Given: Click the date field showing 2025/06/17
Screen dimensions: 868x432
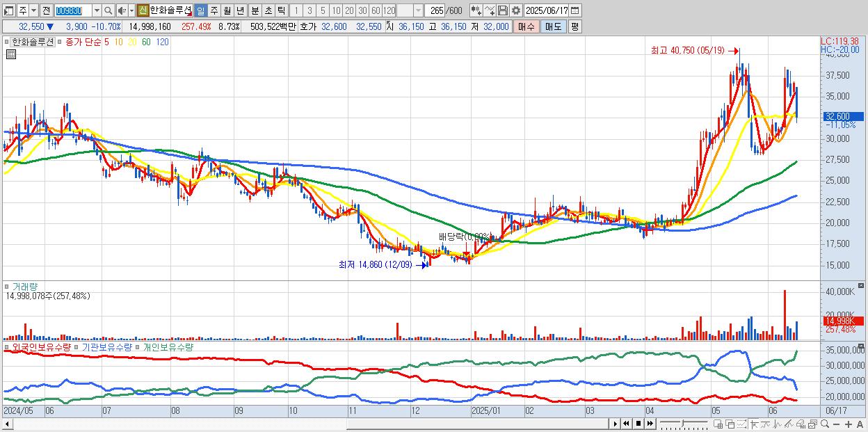Looking at the screenshot, I should [547, 10].
